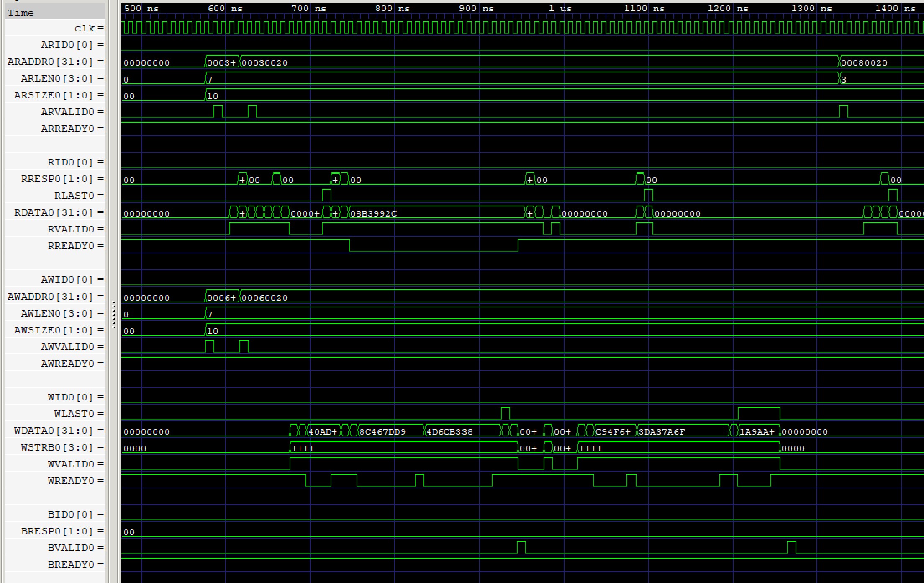Click the 1200 ns timeline marker
This screenshot has height=583, width=924.
[x=728, y=8]
